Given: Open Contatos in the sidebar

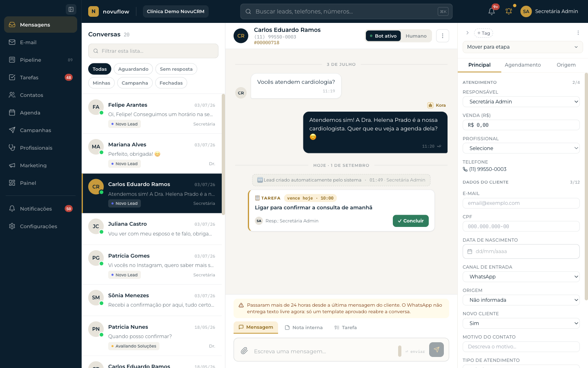Looking at the screenshot, I should pyautogui.click(x=40, y=95).
